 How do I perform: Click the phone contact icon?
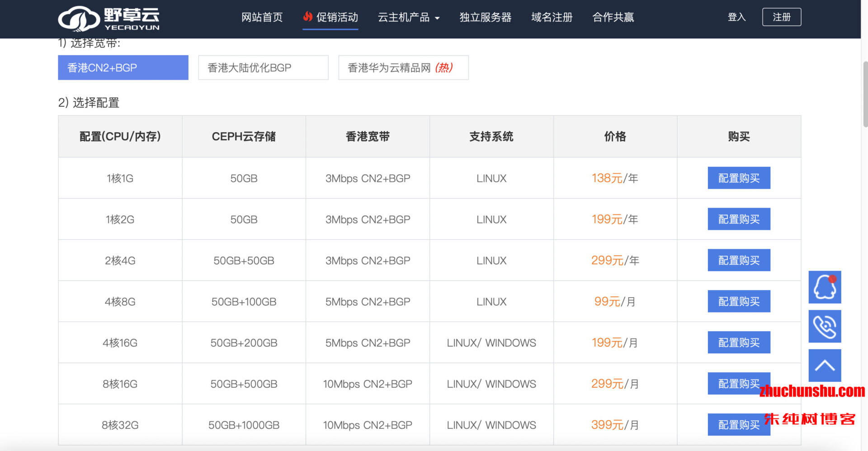click(x=825, y=326)
